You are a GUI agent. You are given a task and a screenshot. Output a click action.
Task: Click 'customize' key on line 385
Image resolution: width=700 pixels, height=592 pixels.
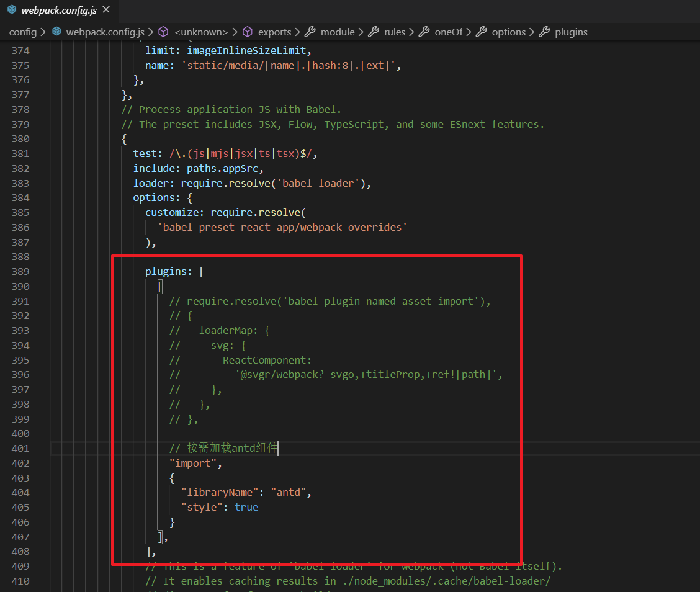171,212
